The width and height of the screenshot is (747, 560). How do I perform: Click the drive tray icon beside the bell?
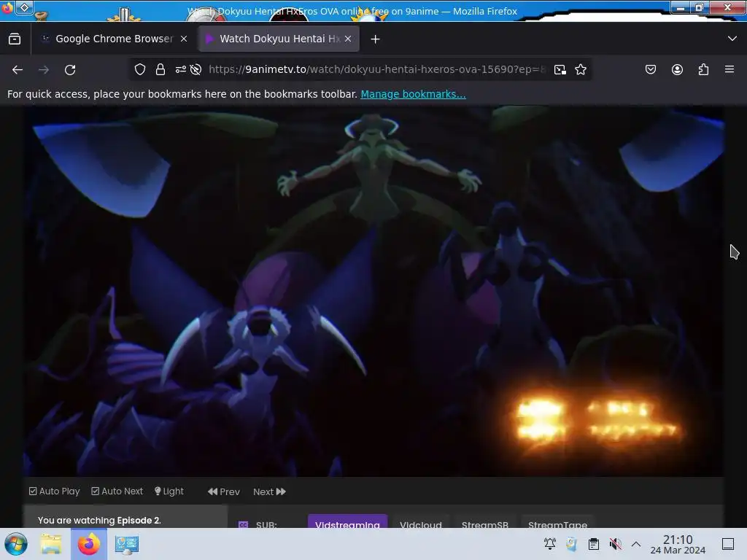coord(572,544)
